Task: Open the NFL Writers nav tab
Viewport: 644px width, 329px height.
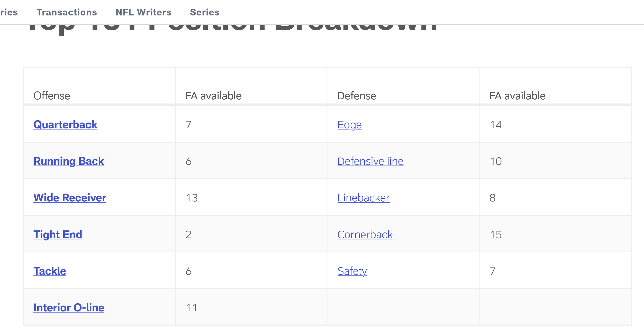Action: click(143, 12)
